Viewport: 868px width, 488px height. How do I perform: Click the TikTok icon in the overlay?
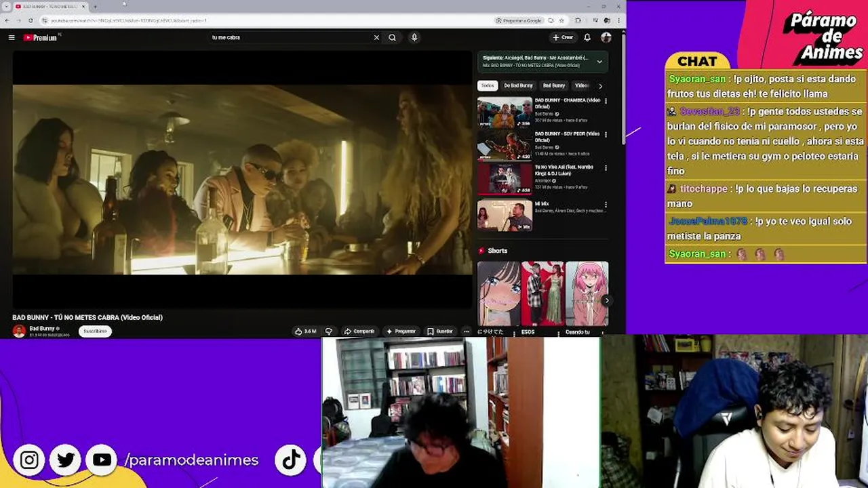pyautogui.click(x=291, y=460)
